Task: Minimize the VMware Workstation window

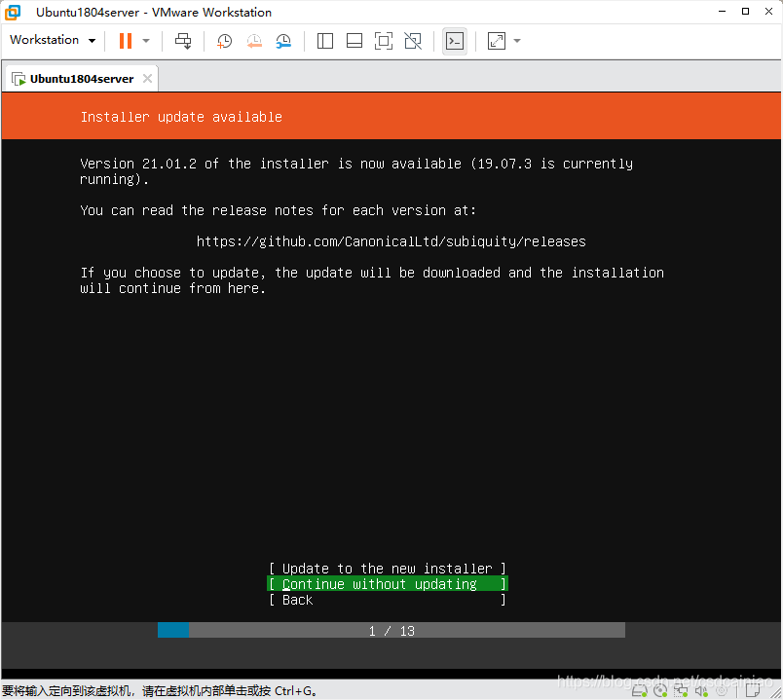Action: click(722, 12)
